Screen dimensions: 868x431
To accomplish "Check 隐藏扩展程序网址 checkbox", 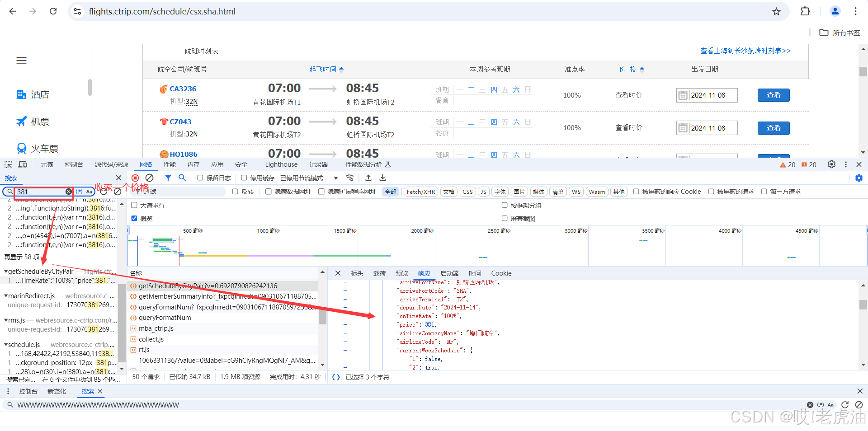I will tap(321, 192).
